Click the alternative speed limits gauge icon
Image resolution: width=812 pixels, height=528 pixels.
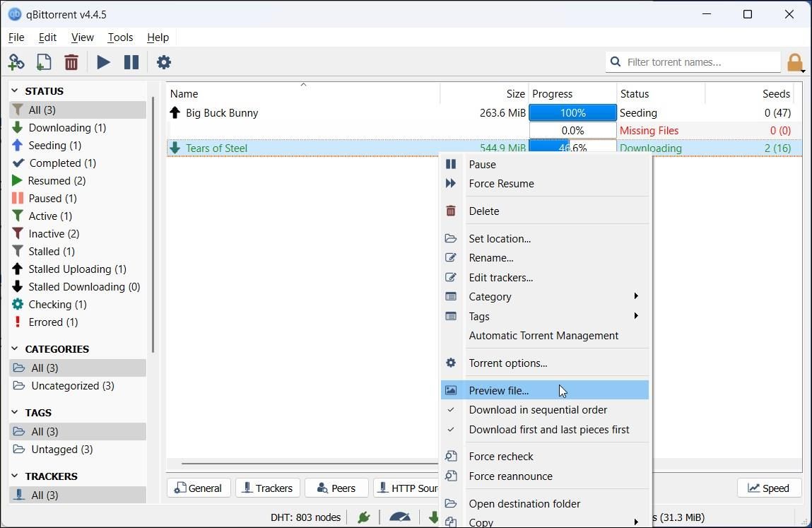[399, 517]
